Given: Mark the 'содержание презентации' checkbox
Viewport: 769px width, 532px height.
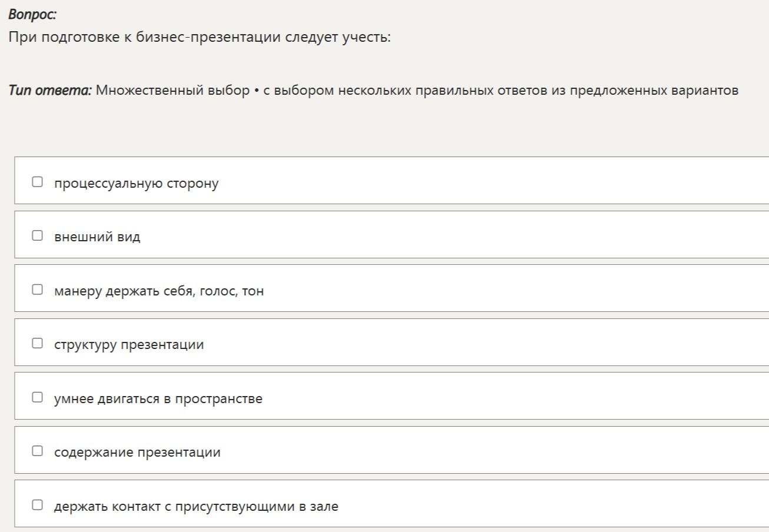Looking at the screenshot, I should tap(38, 451).
